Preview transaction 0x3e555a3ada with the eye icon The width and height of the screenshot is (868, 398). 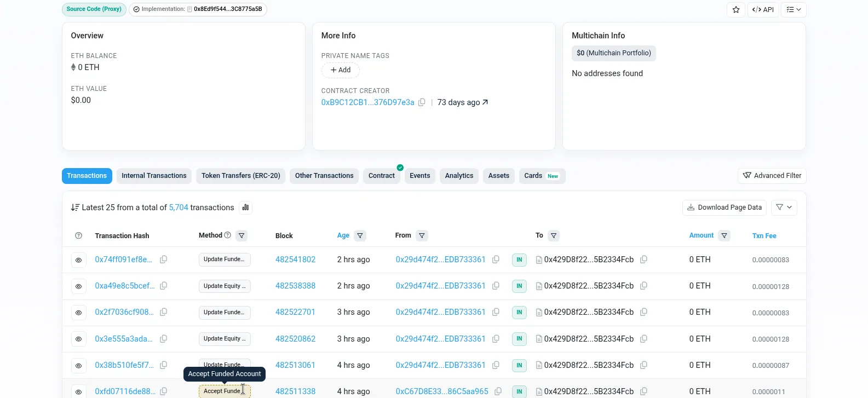[78, 339]
